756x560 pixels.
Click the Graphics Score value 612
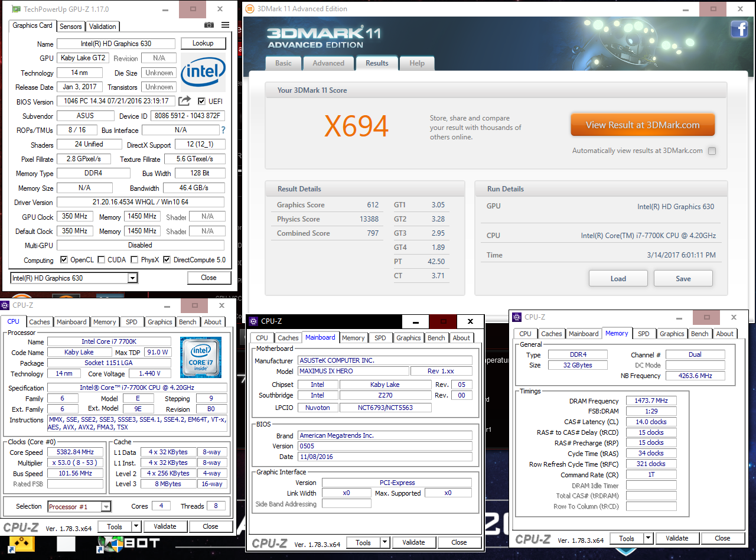[373, 205]
